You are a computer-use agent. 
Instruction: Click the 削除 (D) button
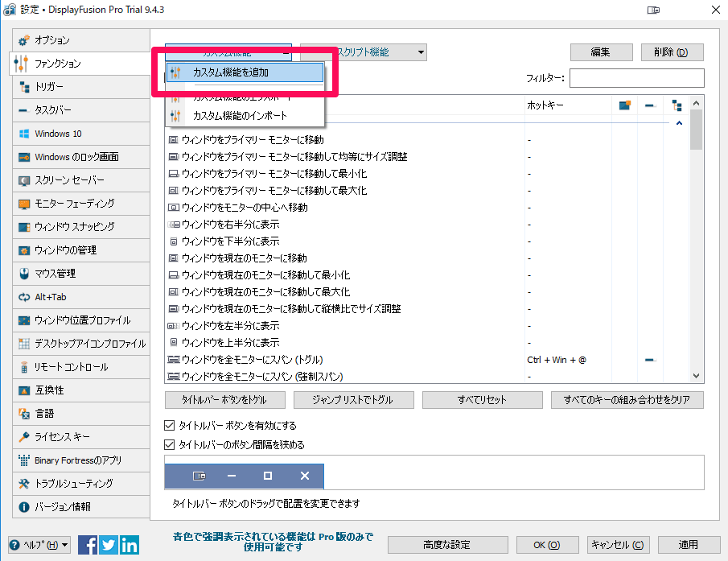672,52
